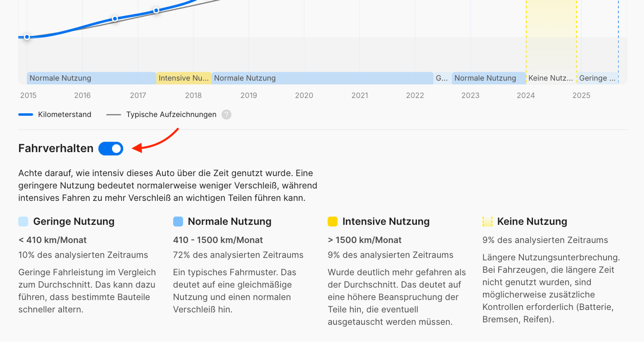Image resolution: width=644 pixels, height=342 pixels.
Task: Click the Fahrverhalten section heading
Action: pos(56,148)
